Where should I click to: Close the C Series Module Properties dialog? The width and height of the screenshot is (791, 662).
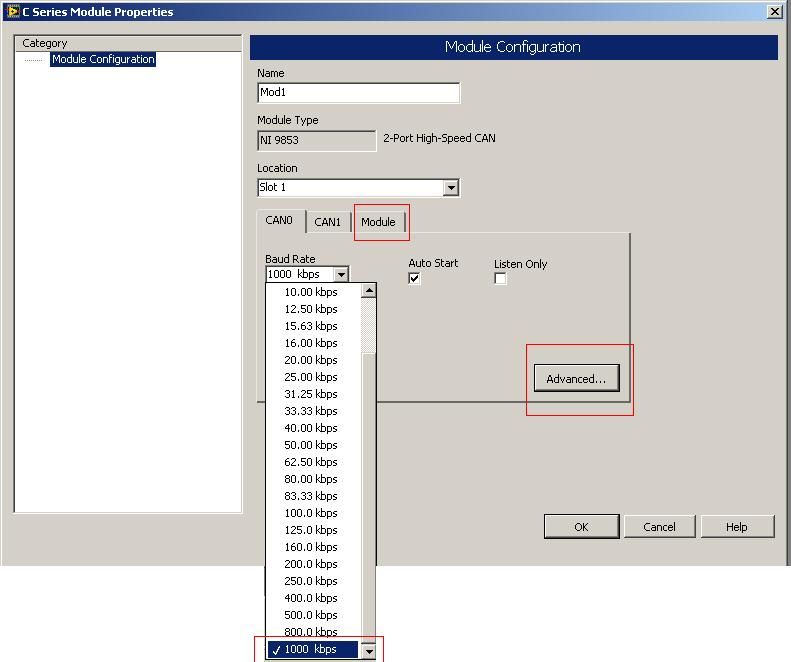click(774, 11)
